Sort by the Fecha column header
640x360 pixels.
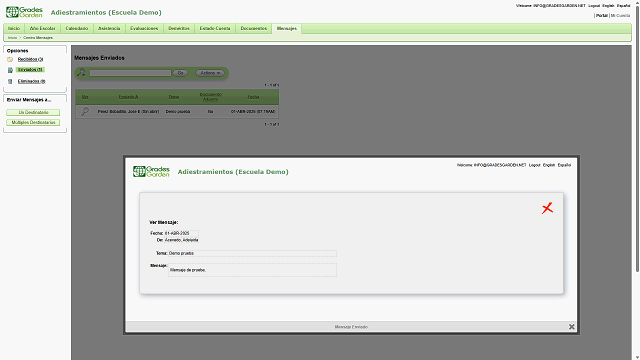[x=253, y=97]
